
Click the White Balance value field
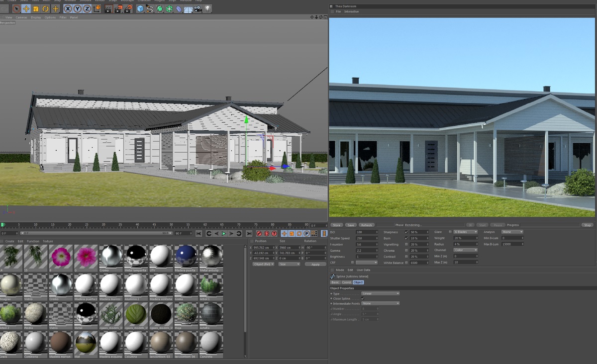[419, 263]
